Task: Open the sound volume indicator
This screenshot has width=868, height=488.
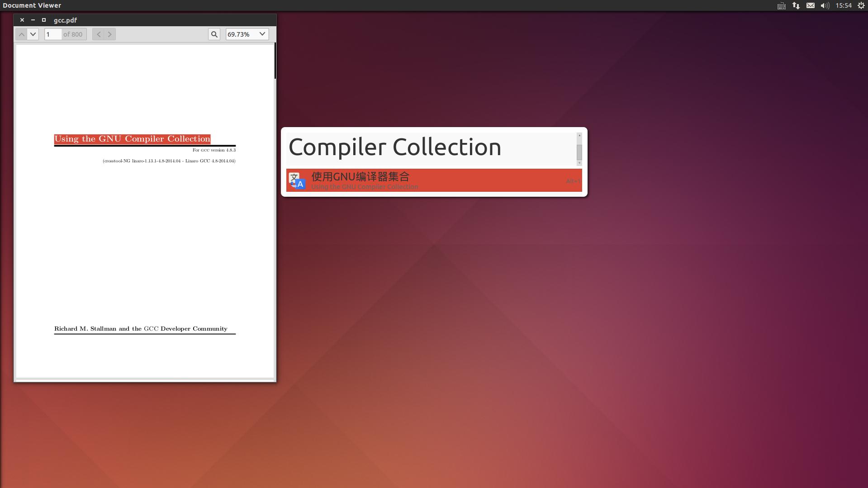Action: click(825, 5)
